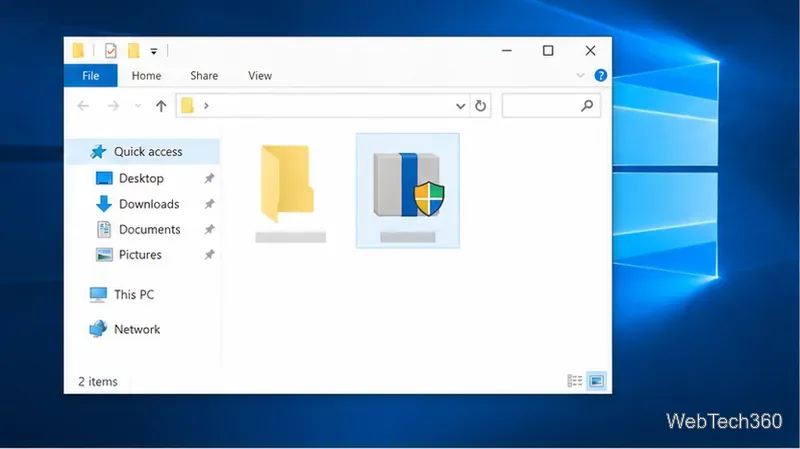This screenshot has width=800, height=449.
Task: Maximize the File Explorer window
Action: coord(548,51)
